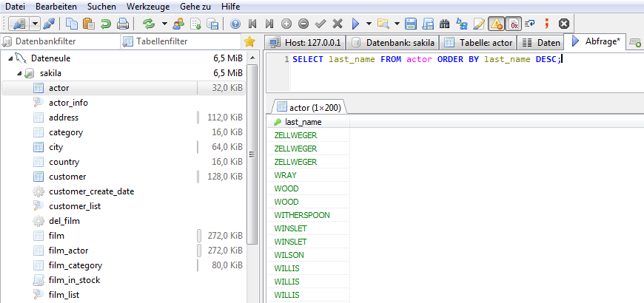Viewport: 644px width, 303px height.
Task: Switch to the Tabelle: actor tab
Action: (478, 42)
